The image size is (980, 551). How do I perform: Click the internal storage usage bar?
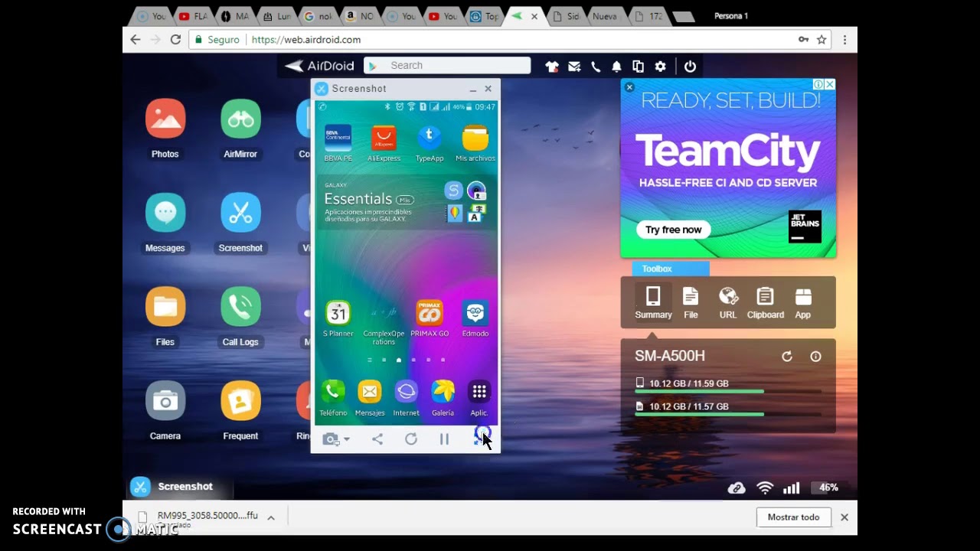pyautogui.click(x=728, y=392)
